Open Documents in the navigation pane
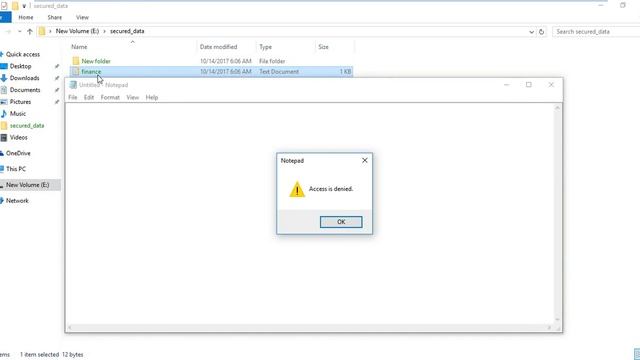This screenshot has height=360, width=640. pyautogui.click(x=25, y=90)
